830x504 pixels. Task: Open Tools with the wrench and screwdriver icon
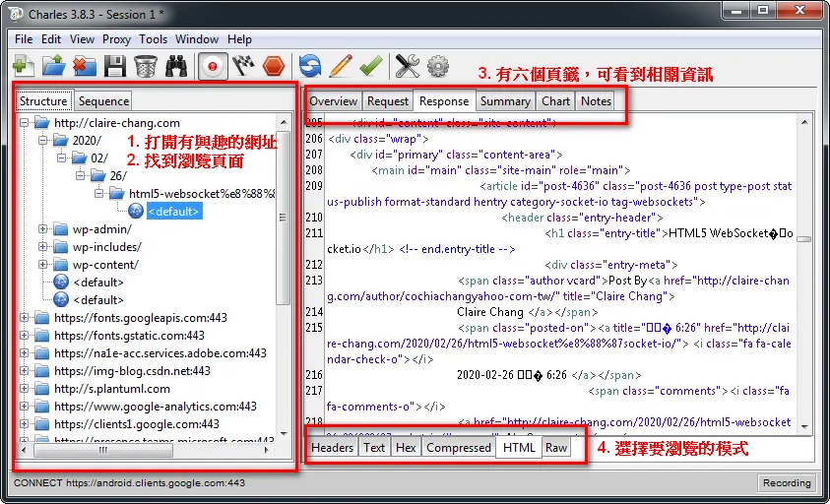tap(407, 67)
